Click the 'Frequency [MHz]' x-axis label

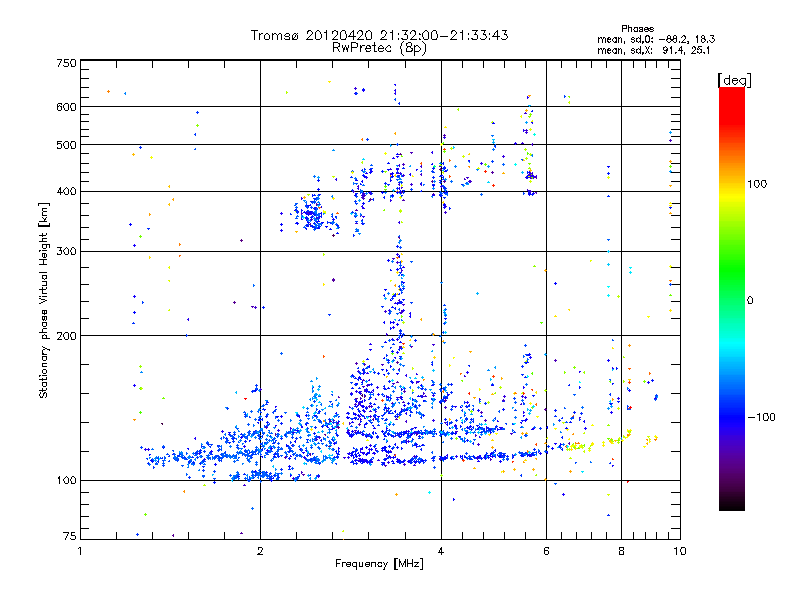pyautogui.click(x=379, y=564)
